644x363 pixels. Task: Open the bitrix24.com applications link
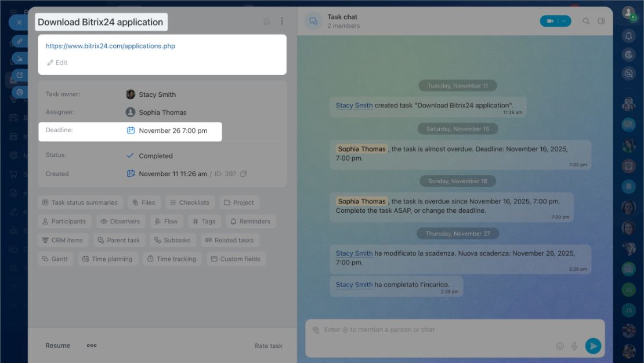[110, 46]
